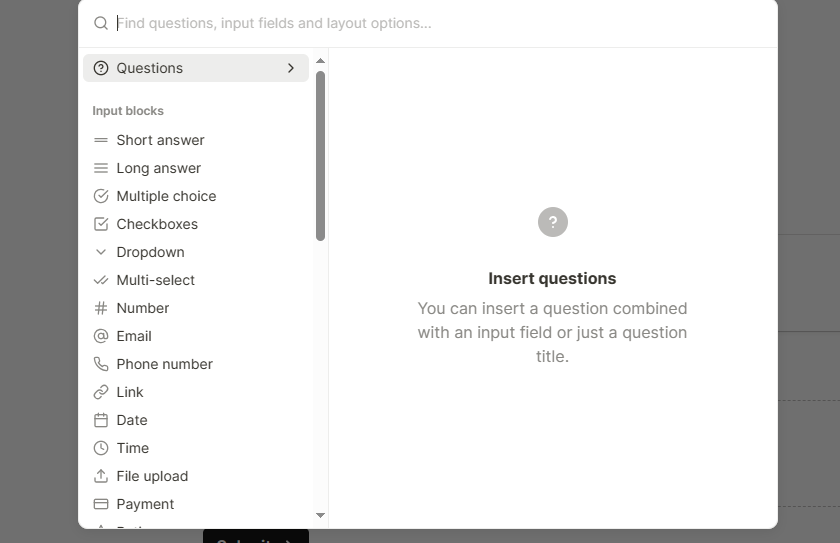Select the Email at-sign icon

[x=100, y=336]
